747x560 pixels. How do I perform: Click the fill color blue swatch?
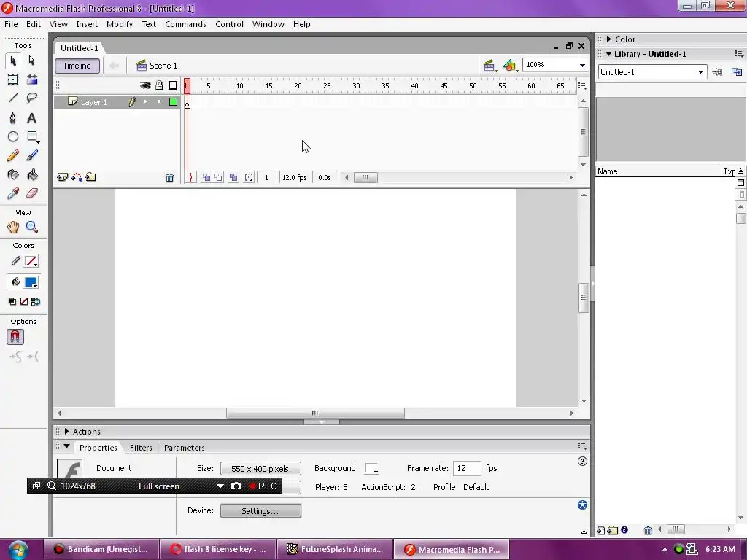pos(31,282)
